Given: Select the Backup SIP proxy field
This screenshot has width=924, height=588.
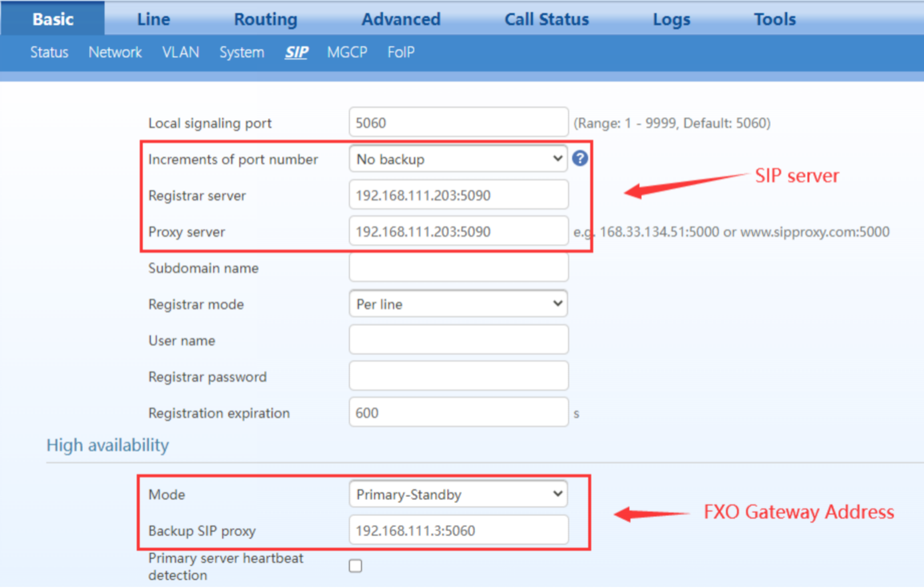Looking at the screenshot, I should pos(458,530).
